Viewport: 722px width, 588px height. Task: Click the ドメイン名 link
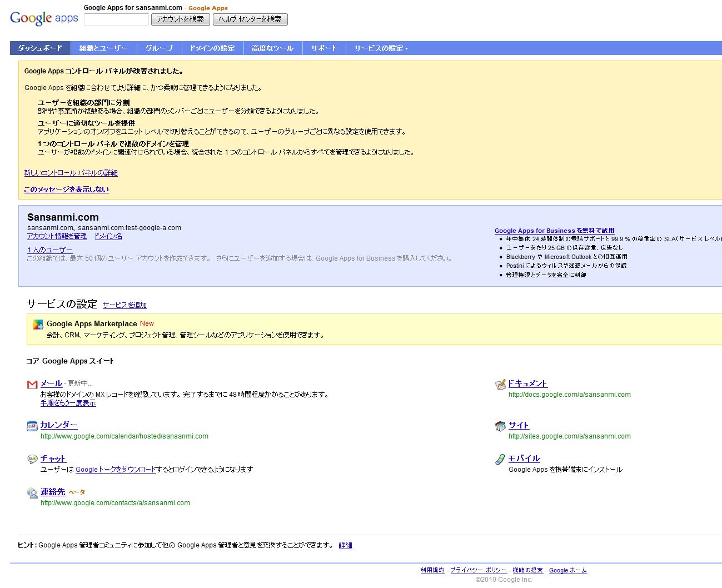(108, 236)
